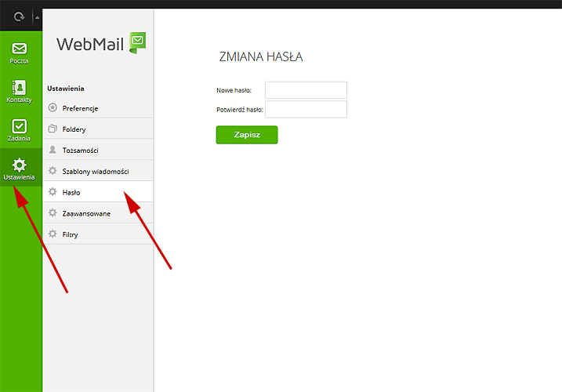Click the Preferencje star icon
The width and height of the screenshot is (562, 392).
[53, 107]
